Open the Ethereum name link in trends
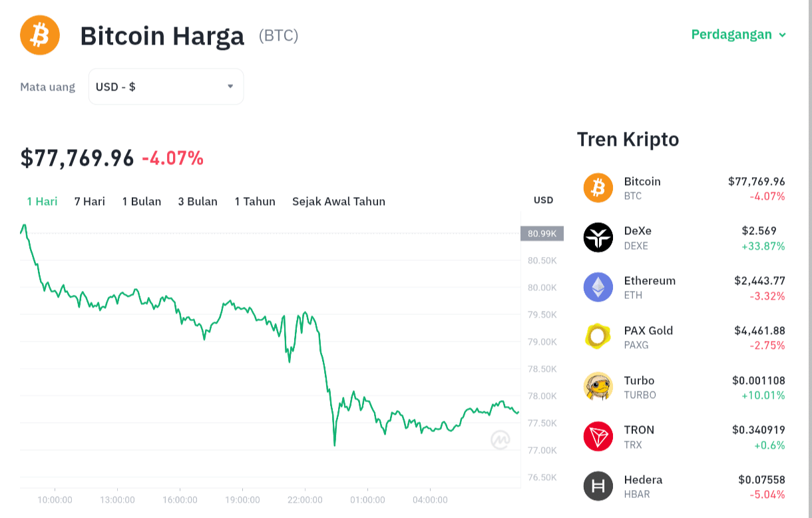 pyautogui.click(x=650, y=281)
